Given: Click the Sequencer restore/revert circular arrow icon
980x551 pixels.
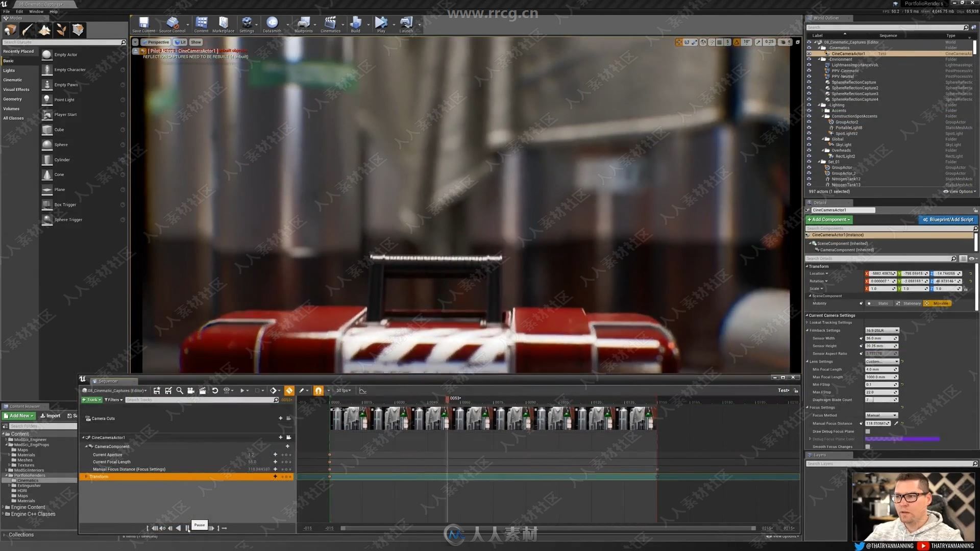Looking at the screenshot, I should (x=215, y=391).
